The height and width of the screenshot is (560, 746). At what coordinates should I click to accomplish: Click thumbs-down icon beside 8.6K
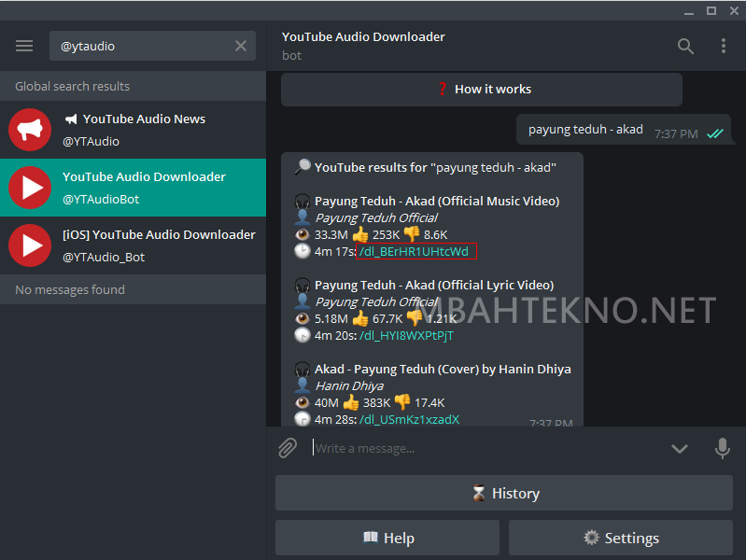[412, 233]
